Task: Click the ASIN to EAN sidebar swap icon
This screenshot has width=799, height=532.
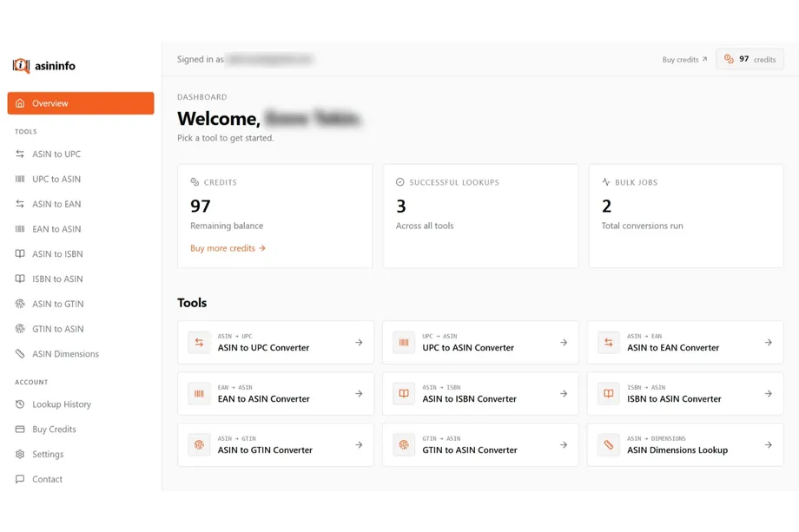Action: 20,204
